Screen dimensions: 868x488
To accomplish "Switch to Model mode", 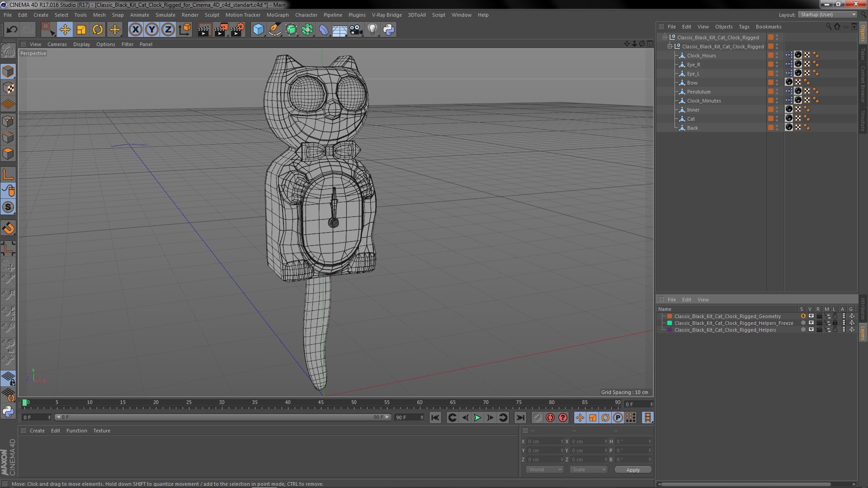I will pyautogui.click(x=8, y=72).
